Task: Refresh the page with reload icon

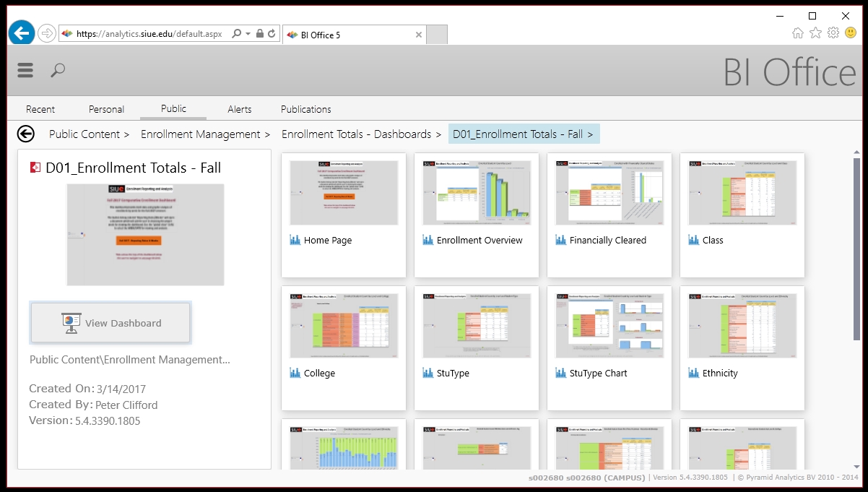Action: tap(272, 33)
